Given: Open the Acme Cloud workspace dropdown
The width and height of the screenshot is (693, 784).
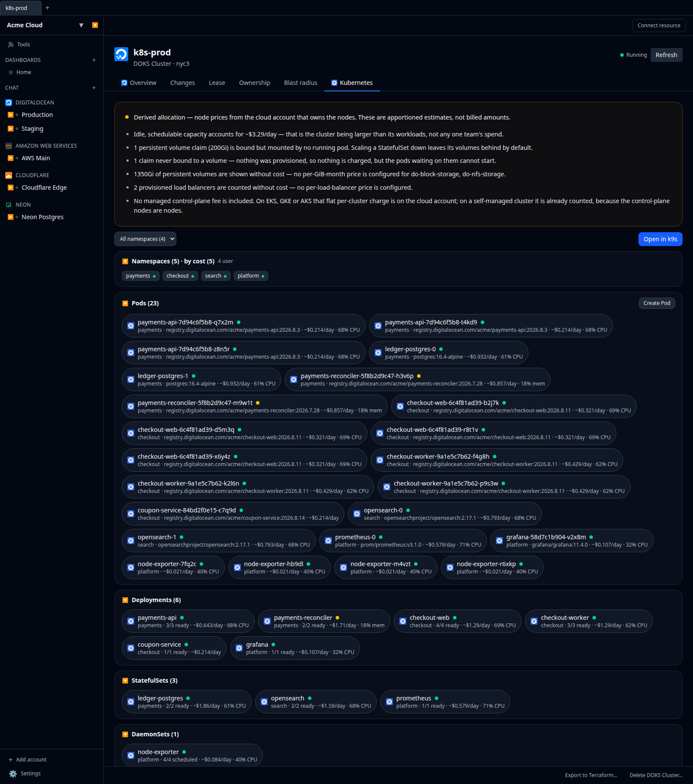Looking at the screenshot, I should pyautogui.click(x=81, y=25).
